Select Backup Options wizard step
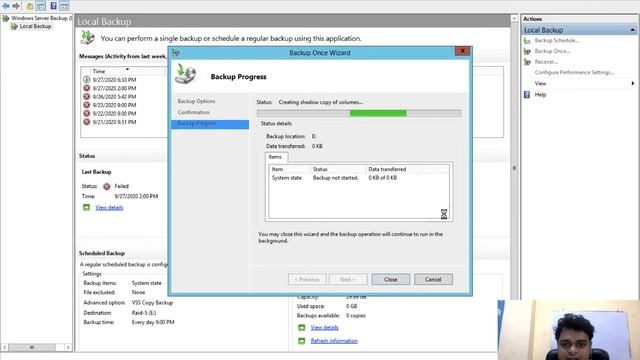 point(196,101)
